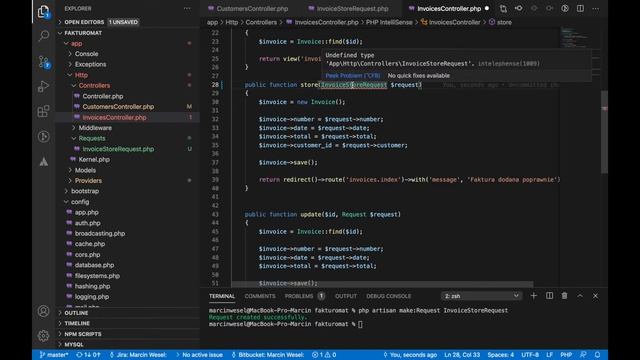Open the Extensions view icon
This screenshot has width=640, height=360.
43,111
